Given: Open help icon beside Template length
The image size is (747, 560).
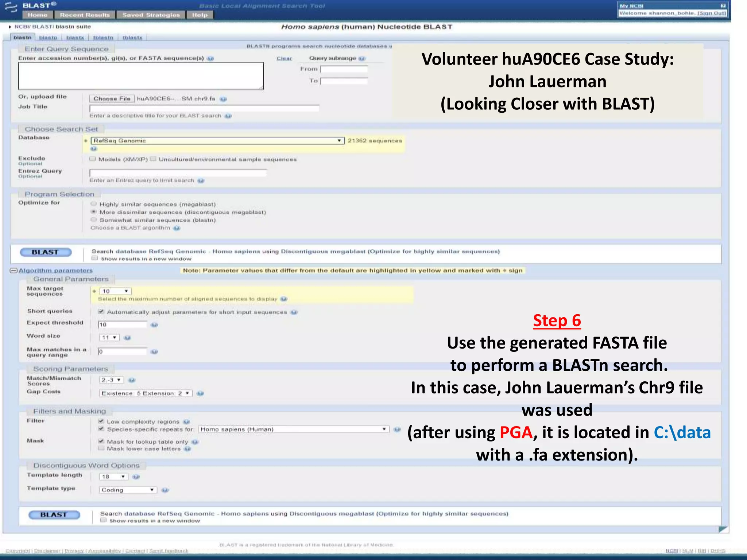Looking at the screenshot, I should [136, 477].
